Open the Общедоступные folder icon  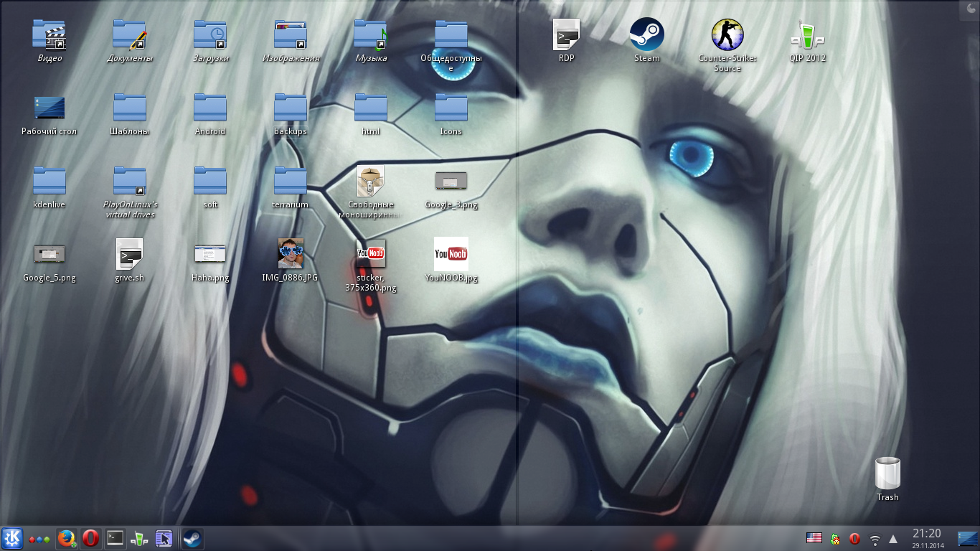pyautogui.click(x=451, y=34)
